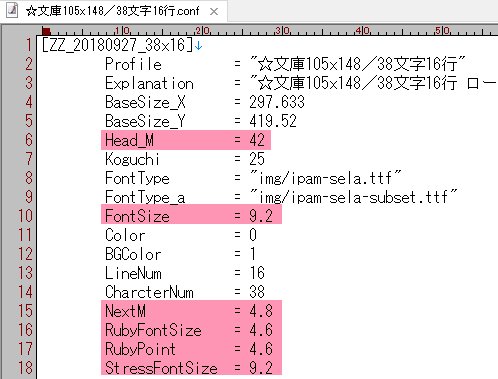Click the CharcterNum key
This screenshot has width=498, height=379.
coord(149,292)
